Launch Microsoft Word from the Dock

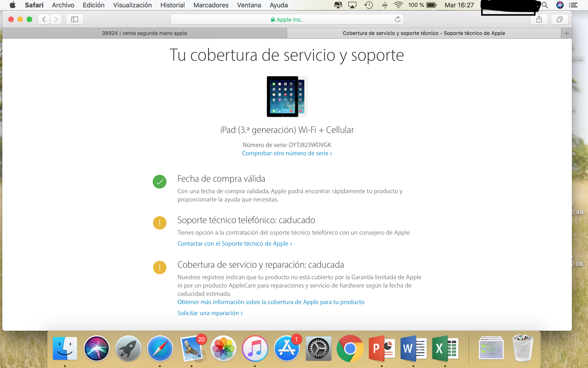pyautogui.click(x=413, y=348)
